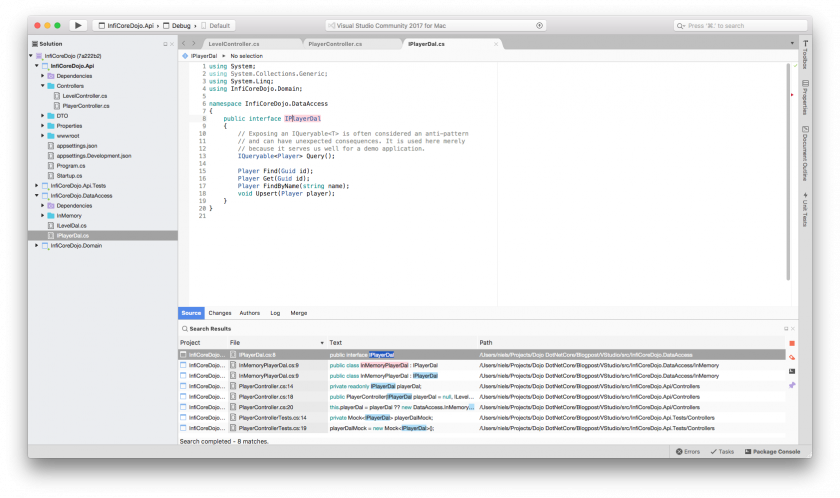Open the File column sort dropdown
Image resolution: width=840 pixels, height=498 pixels.
tap(322, 343)
